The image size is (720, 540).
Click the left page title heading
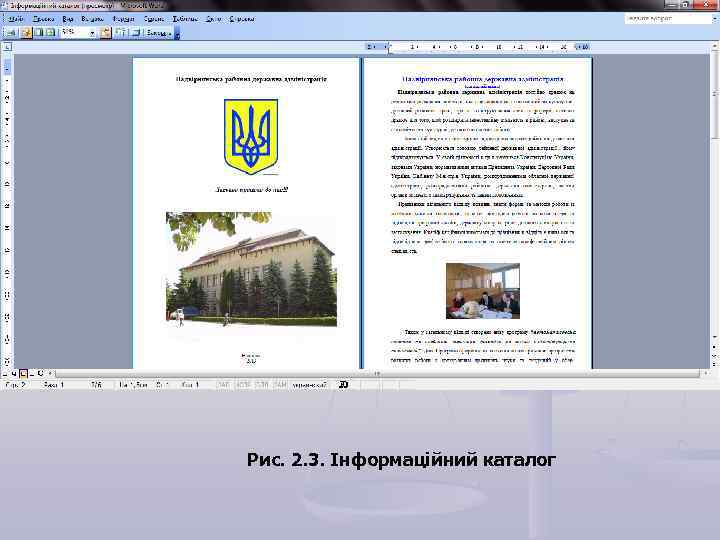(251, 79)
